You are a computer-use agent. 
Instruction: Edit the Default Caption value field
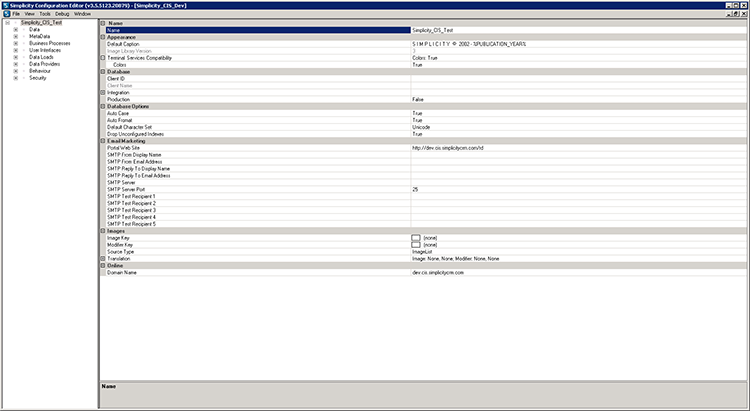578,44
